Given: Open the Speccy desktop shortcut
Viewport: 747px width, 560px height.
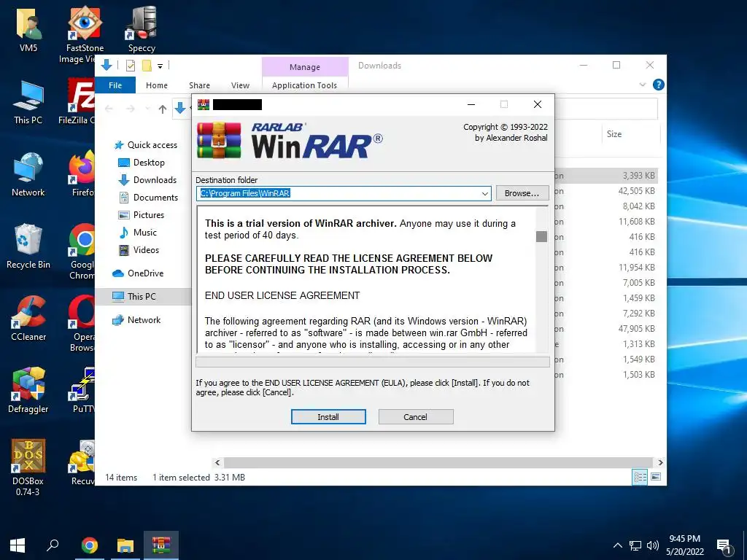Looking at the screenshot, I should coord(142,30).
